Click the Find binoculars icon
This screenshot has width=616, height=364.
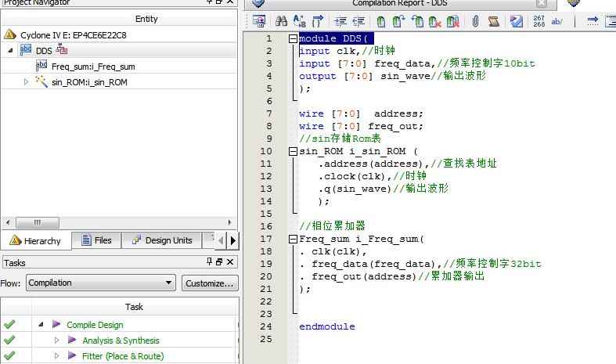[x=281, y=21]
